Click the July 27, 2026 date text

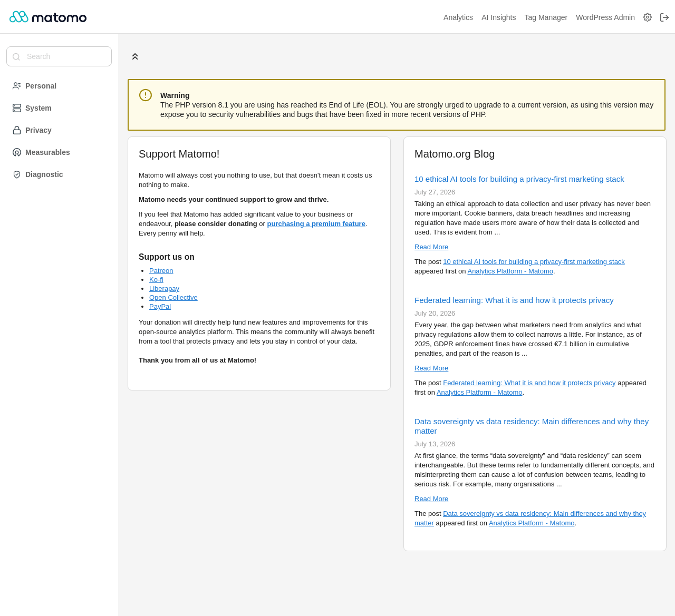tap(435, 192)
